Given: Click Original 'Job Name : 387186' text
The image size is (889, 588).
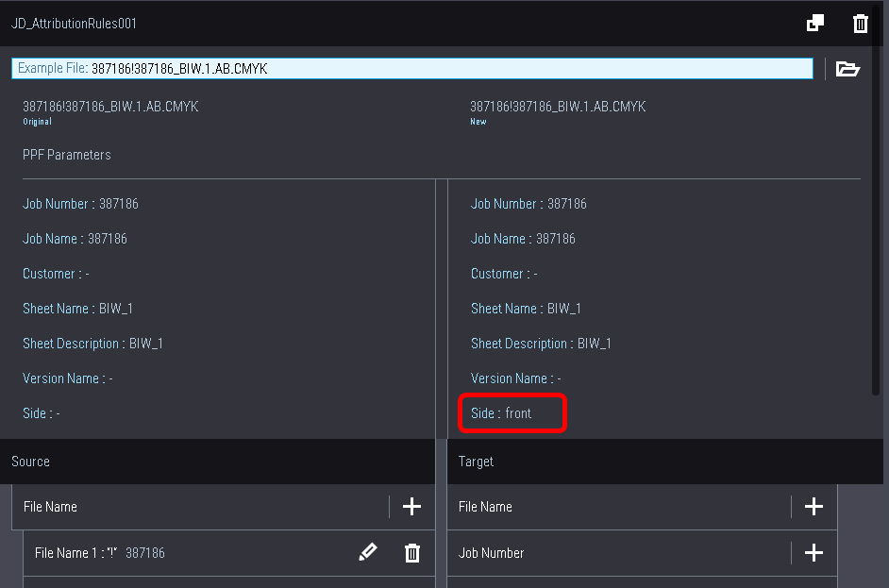Looking at the screenshot, I should point(75,239).
